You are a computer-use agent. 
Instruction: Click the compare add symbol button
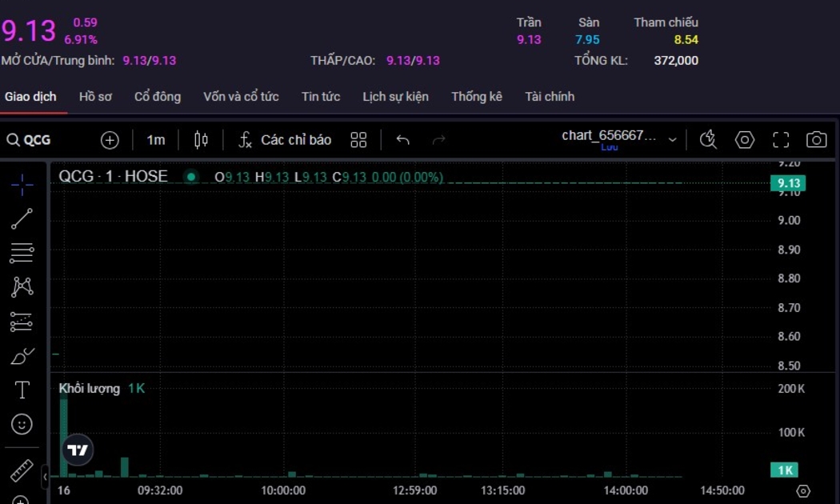coord(110,140)
